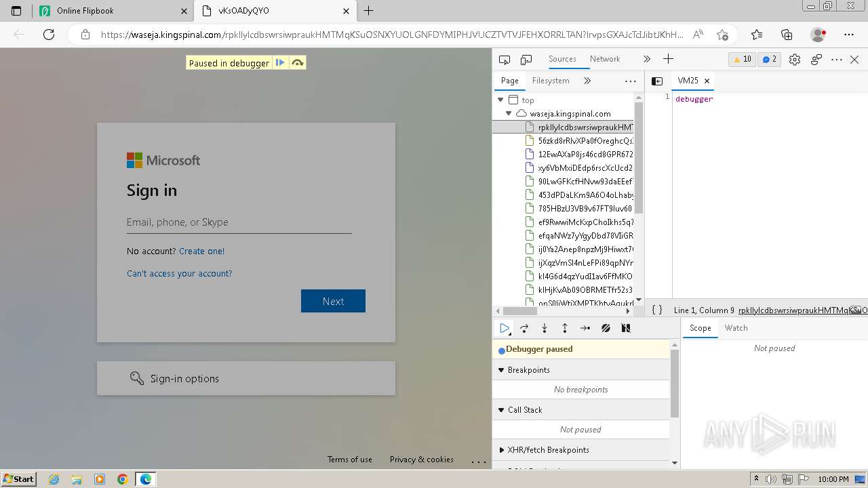Collapse the Breakpoints section

point(502,370)
